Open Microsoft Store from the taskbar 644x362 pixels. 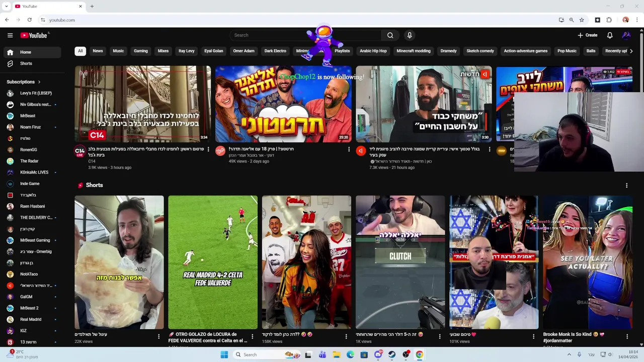click(x=364, y=354)
